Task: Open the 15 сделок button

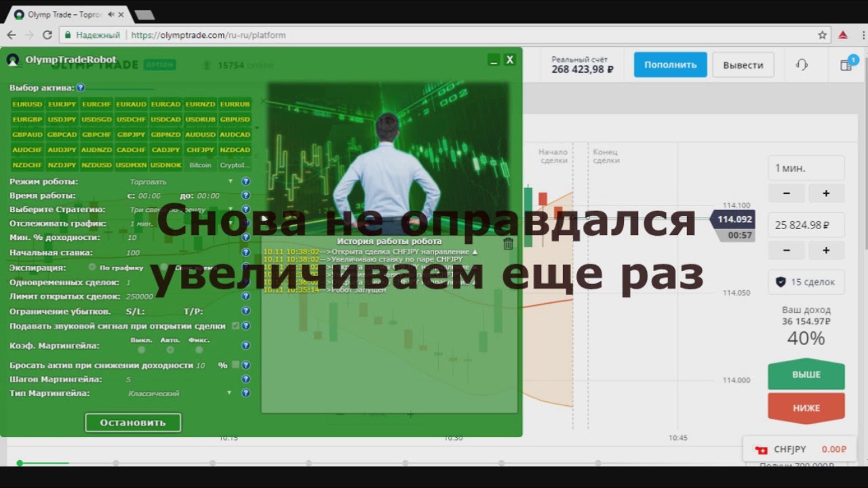Action: click(806, 282)
